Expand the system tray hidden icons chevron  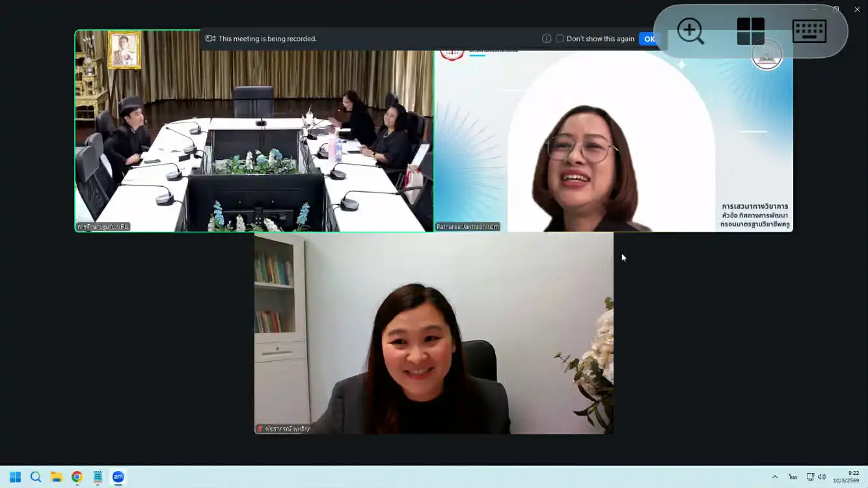774,477
